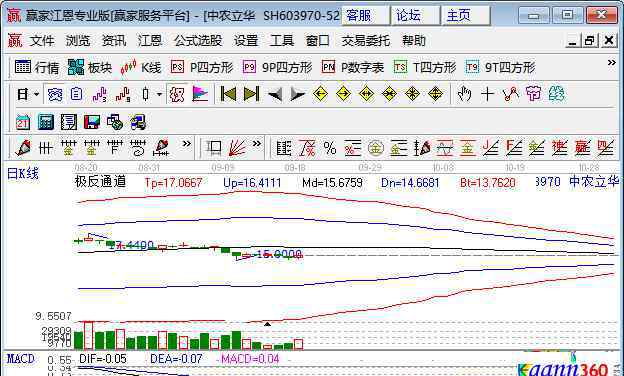This screenshot has height=376, width=624.
Task: Toggle the highlighted purple 权 icon
Action: click(177, 94)
